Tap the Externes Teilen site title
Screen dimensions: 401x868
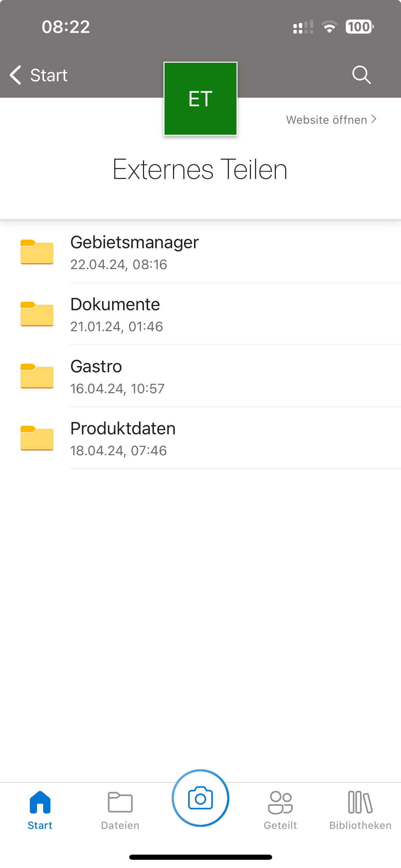(x=200, y=169)
